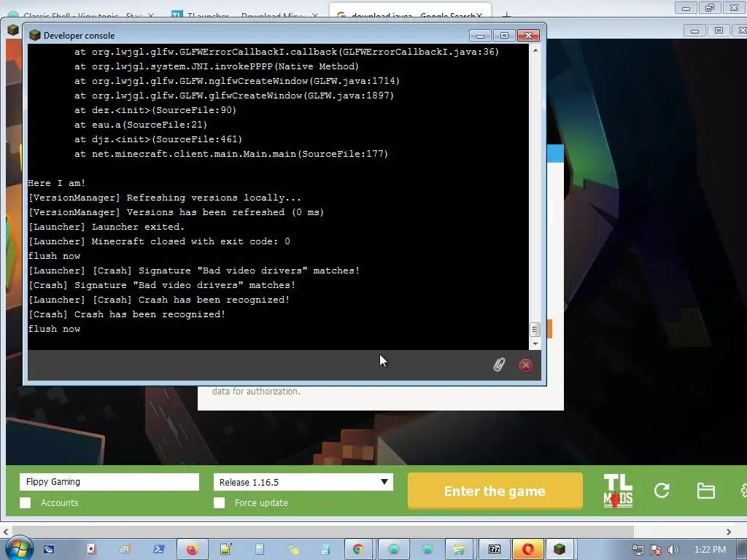This screenshot has width=747, height=560.
Task: Click the console command input field
Action: pyautogui.click(x=258, y=365)
